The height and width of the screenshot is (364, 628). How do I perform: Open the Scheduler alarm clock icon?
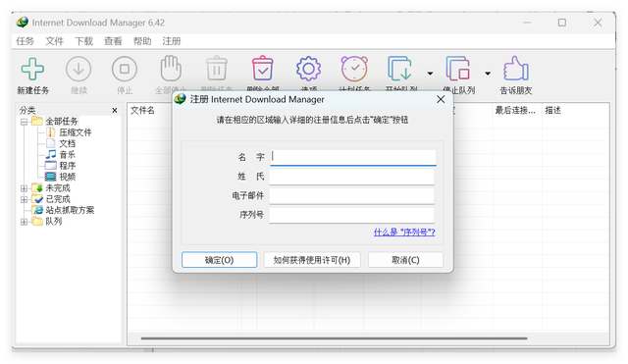[x=354, y=69]
